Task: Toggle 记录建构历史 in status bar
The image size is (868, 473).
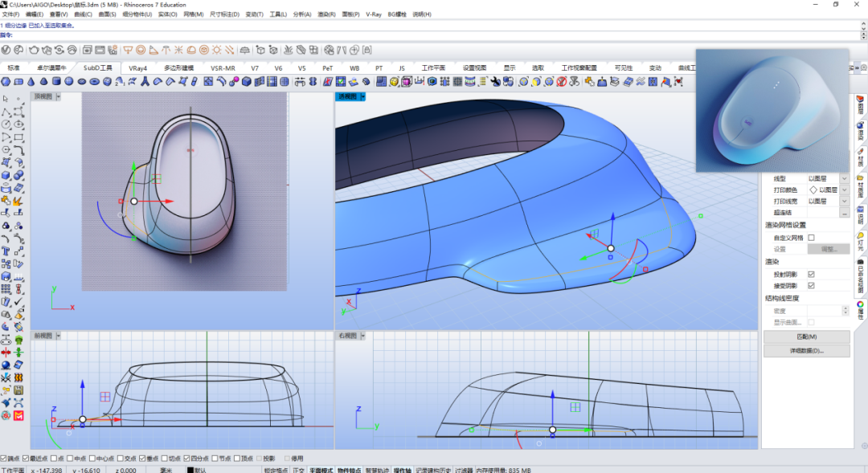Action: [433, 470]
